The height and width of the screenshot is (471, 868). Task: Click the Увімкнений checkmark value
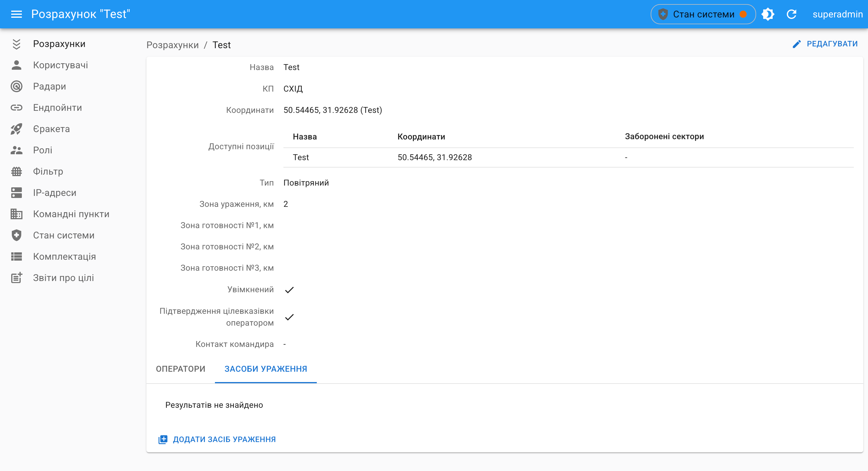289,290
